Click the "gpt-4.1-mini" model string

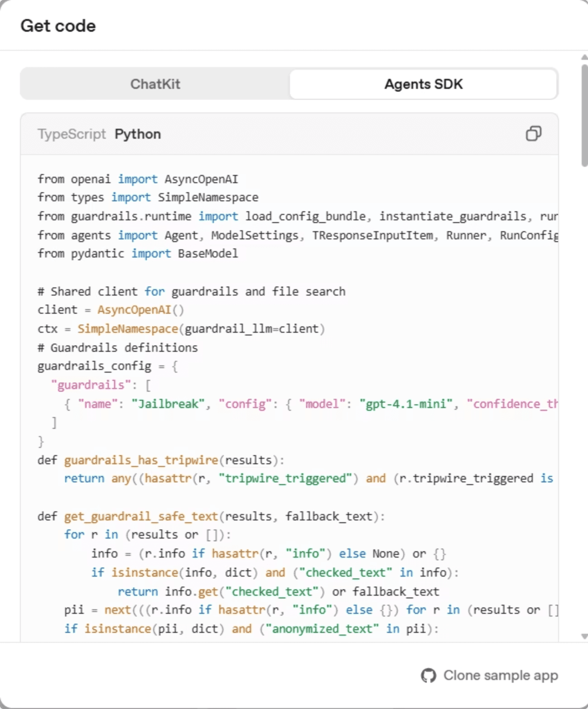point(406,404)
